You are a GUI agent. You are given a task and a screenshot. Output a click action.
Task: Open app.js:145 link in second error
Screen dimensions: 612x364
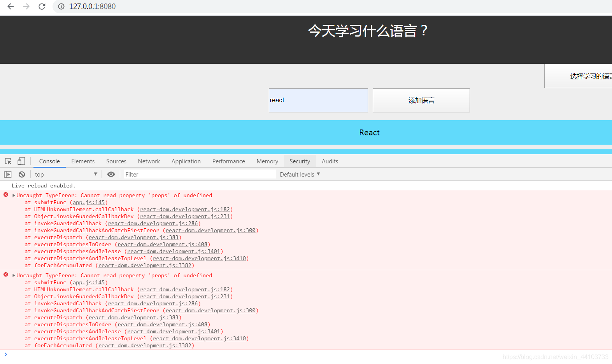89,282
